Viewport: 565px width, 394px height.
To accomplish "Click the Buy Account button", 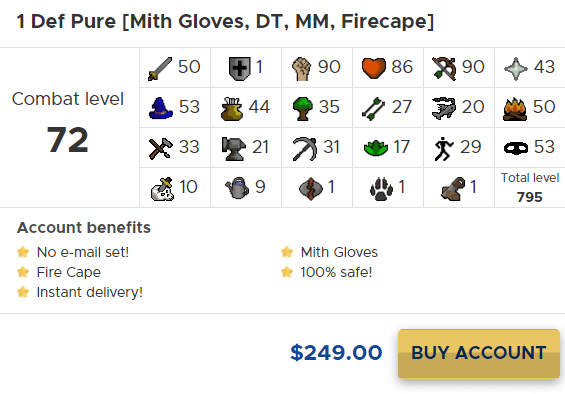I will click(479, 354).
